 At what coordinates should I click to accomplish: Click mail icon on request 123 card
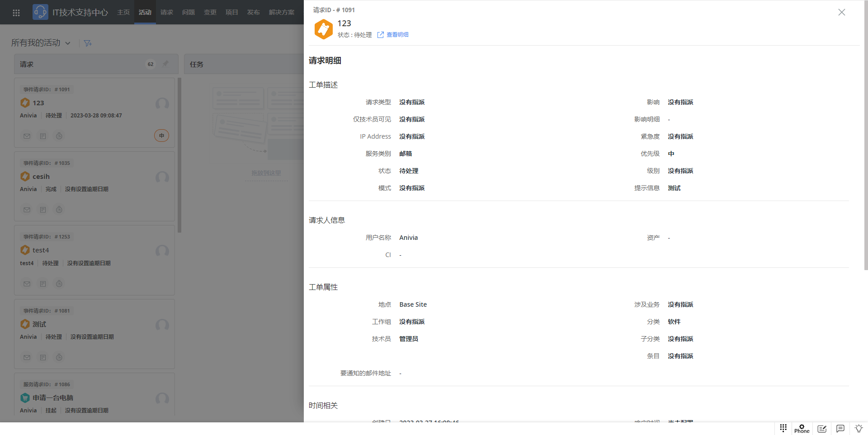27,136
